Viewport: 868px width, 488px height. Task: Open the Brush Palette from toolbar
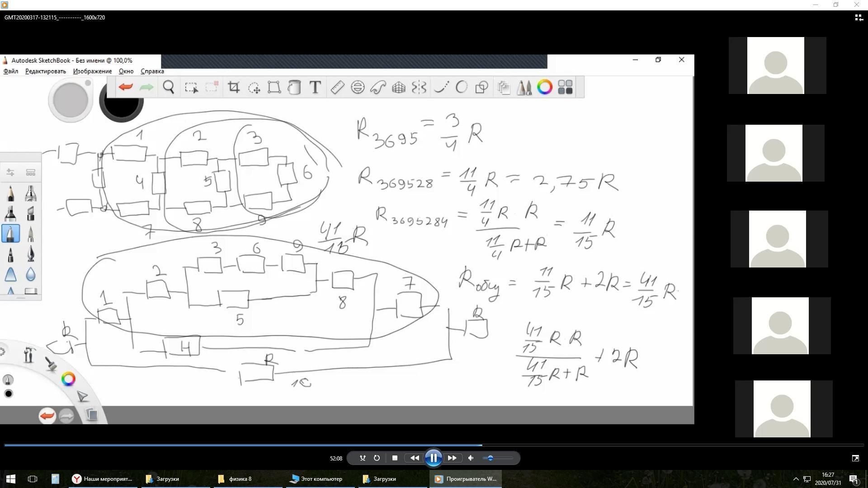click(x=524, y=87)
